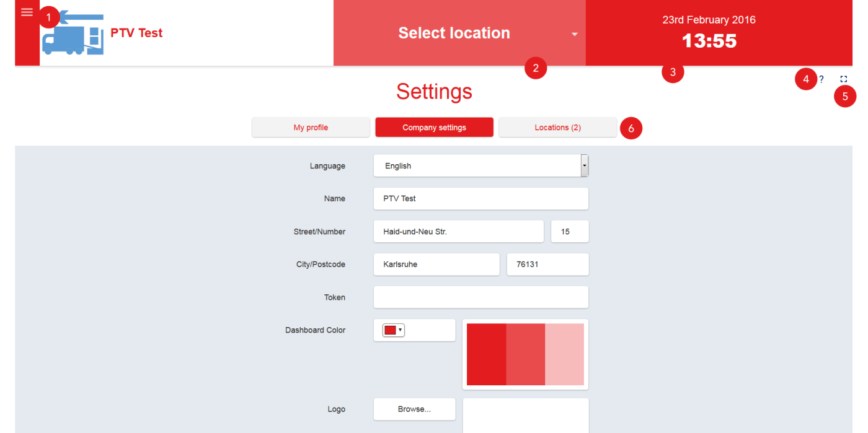The width and height of the screenshot is (868, 433).
Task: Open the hamburger menu icon
Action: click(x=27, y=12)
